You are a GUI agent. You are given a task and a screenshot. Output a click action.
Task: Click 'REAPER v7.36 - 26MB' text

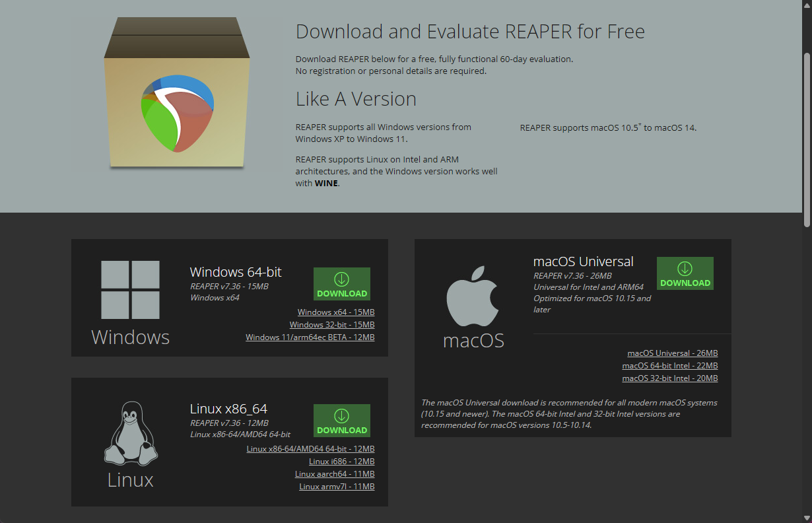tap(572, 276)
